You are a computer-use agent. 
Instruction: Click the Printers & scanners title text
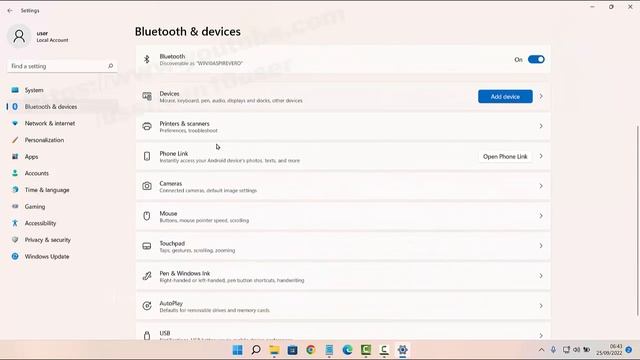tap(184, 123)
